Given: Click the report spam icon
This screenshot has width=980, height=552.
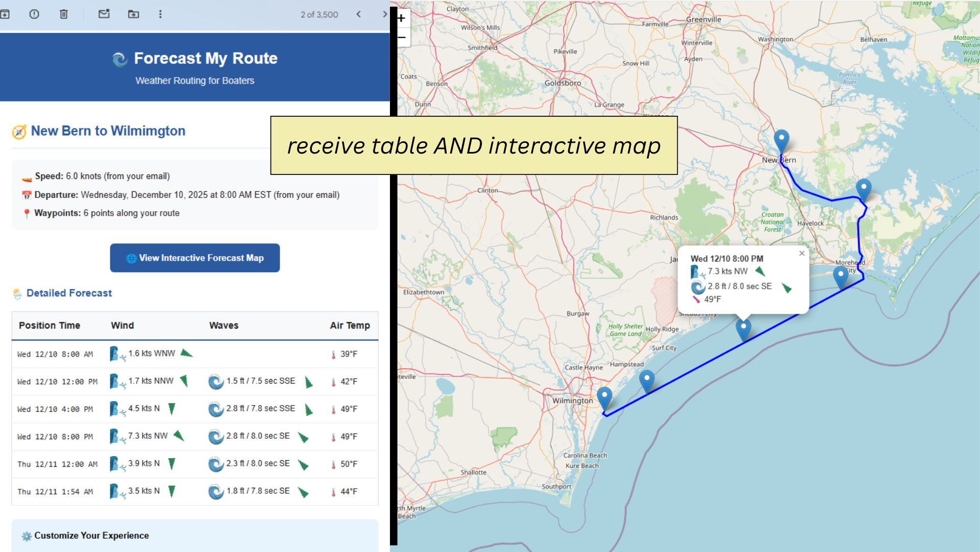Looking at the screenshot, I should pos(34,14).
